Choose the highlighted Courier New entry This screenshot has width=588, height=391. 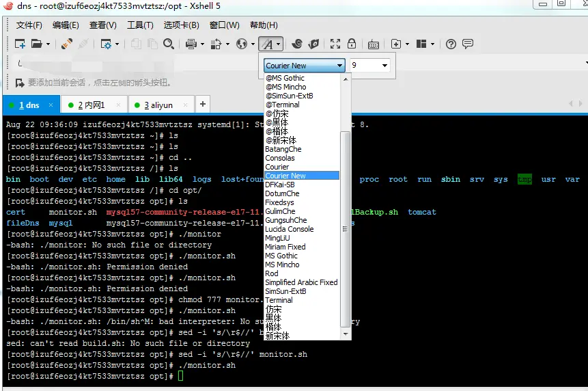[302, 176]
